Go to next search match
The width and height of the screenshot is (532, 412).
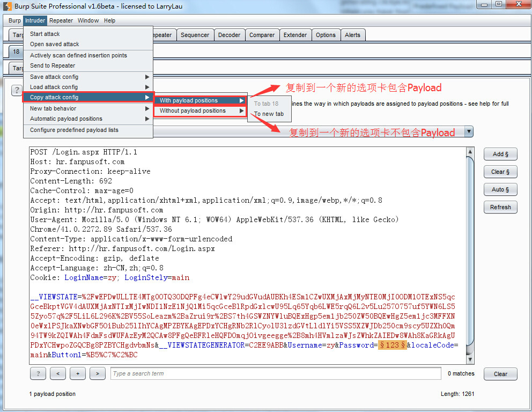point(98,374)
